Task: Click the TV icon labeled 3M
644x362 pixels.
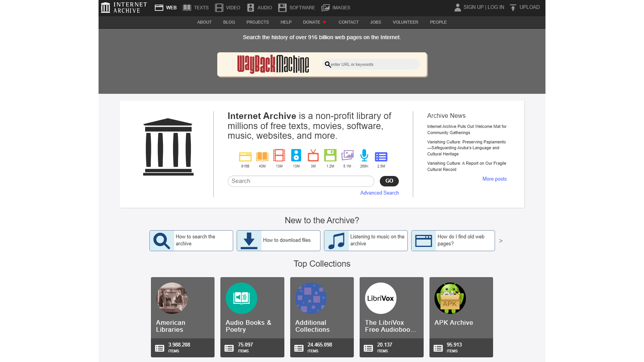Action: click(x=313, y=155)
